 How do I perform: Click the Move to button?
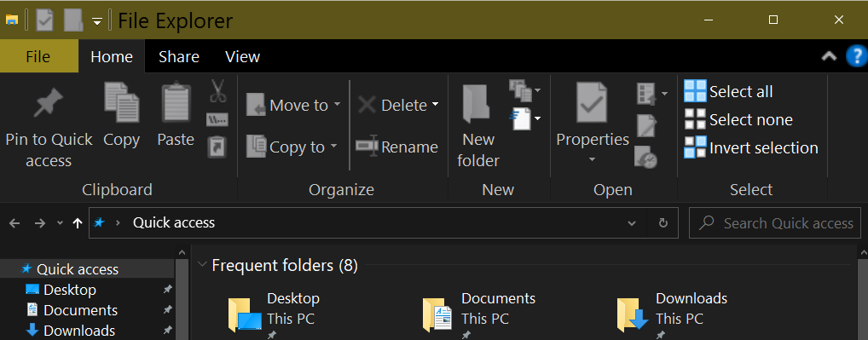pos(293,105)
